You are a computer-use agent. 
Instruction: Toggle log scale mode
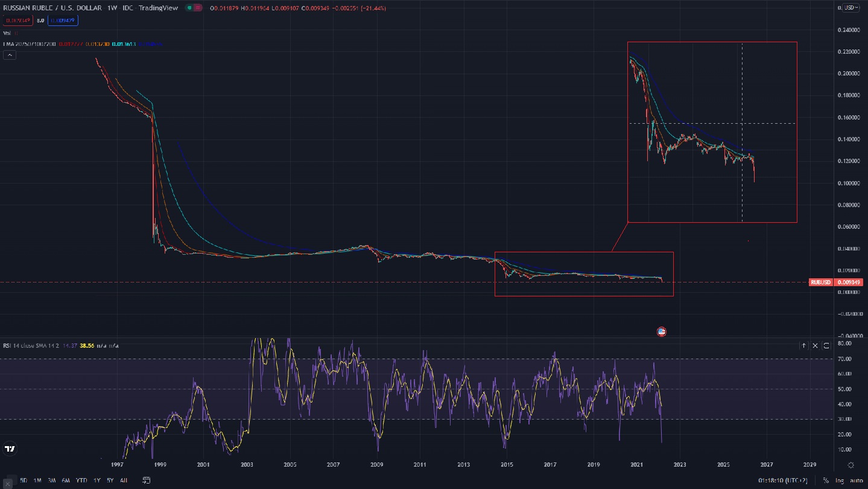click(x=840, y=481)
